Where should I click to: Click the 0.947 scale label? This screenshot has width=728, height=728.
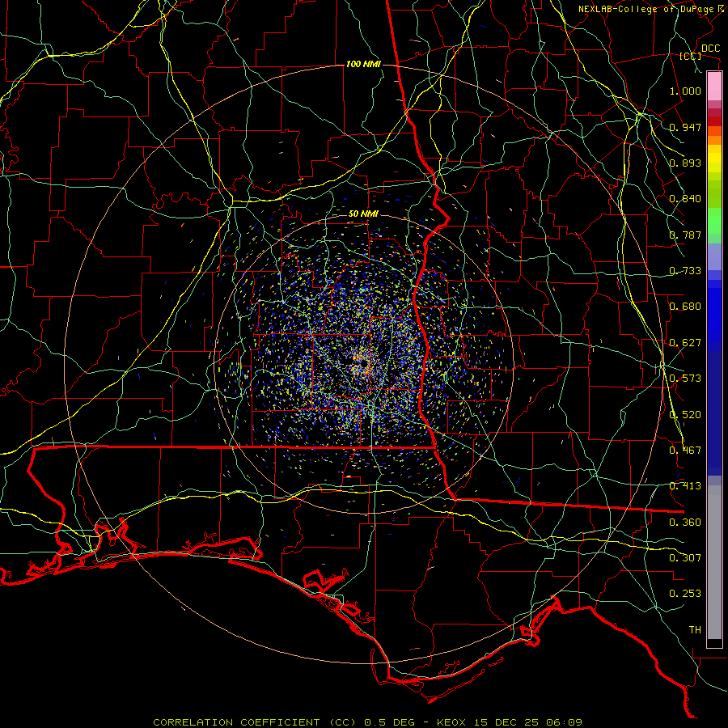point(685,127)
